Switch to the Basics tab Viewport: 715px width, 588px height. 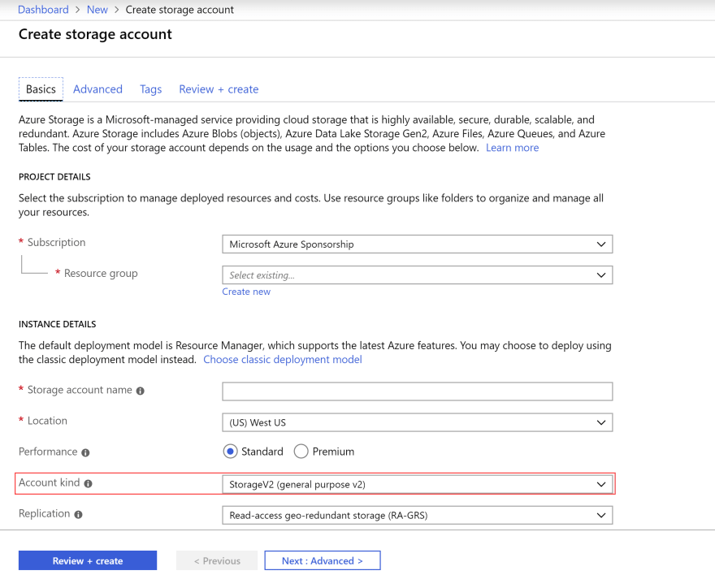coord(41,89)
